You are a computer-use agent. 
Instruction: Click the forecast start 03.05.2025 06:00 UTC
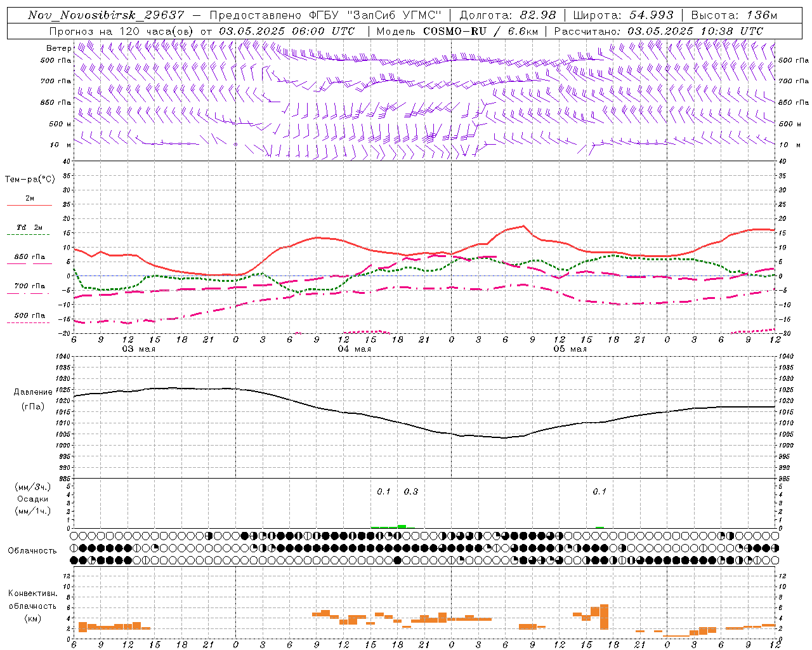click(287, 31)
